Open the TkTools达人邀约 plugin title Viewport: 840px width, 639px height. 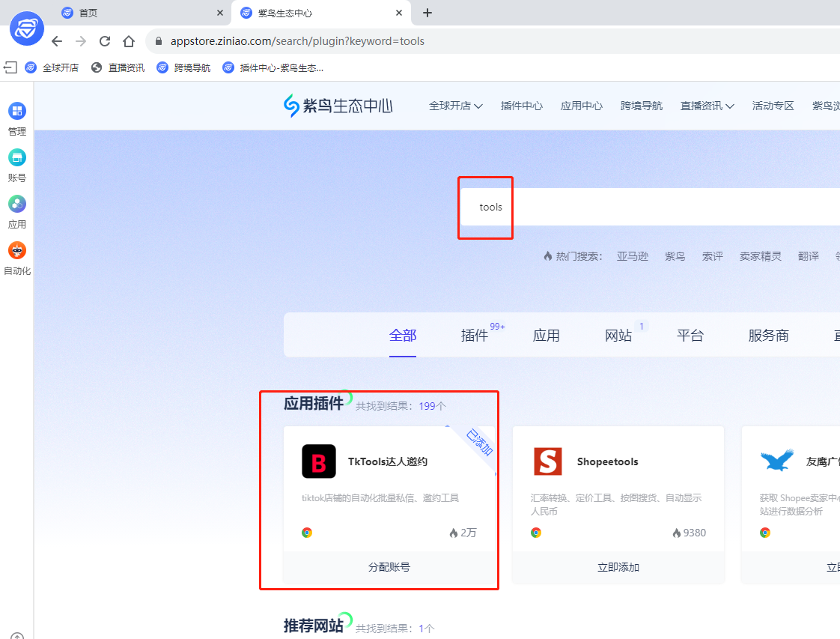pos(388,461)
